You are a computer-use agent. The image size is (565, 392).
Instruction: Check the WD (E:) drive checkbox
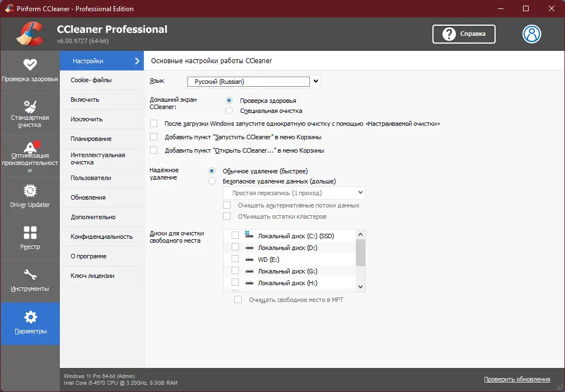click(x=235, y=259)
